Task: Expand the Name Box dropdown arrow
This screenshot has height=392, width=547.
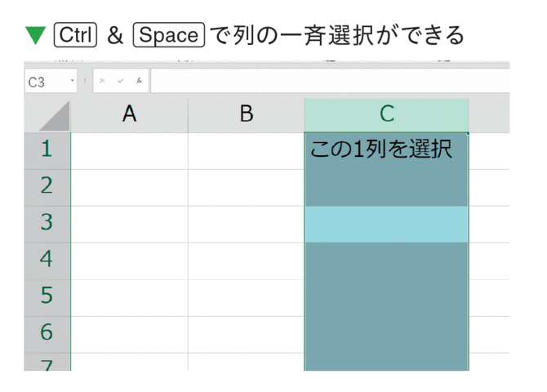Action: click(x=72, y=81)
